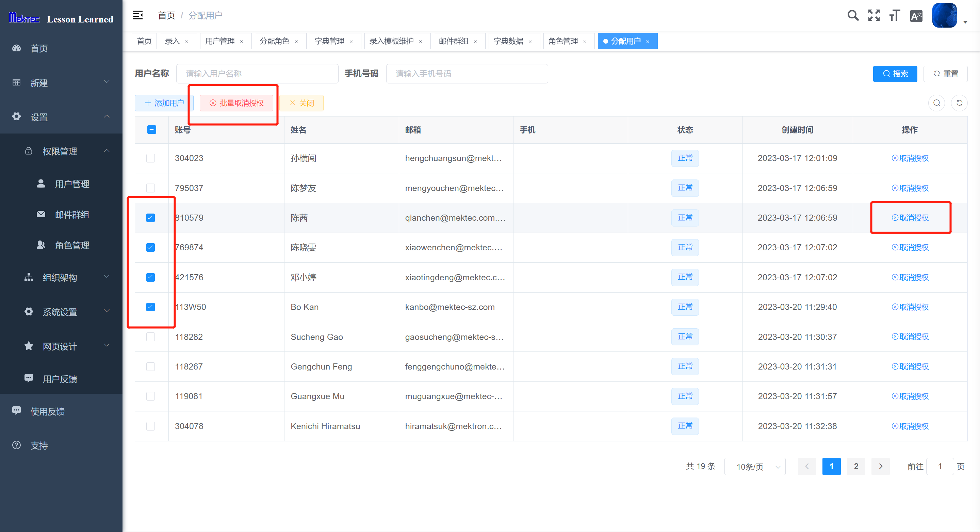980x532 pixels.
Task: Open the 10条/页 page size dropdown
Action: click(x=755, y=467)
